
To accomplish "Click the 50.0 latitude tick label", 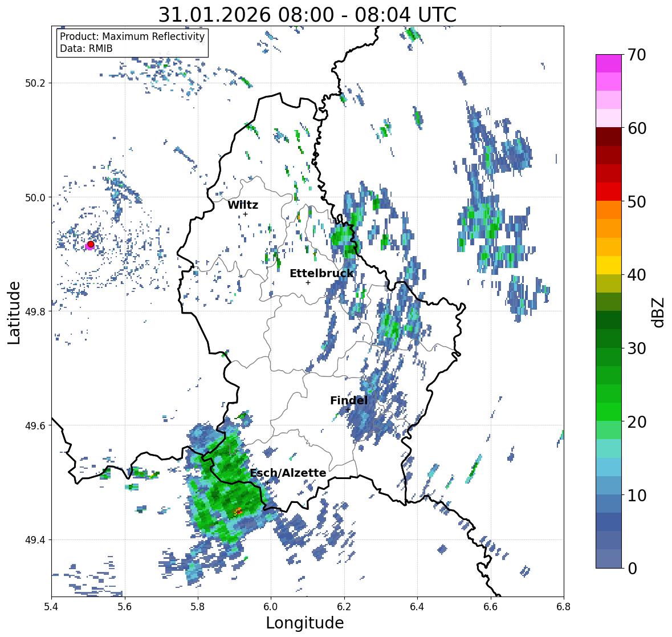I will (35, 198).
